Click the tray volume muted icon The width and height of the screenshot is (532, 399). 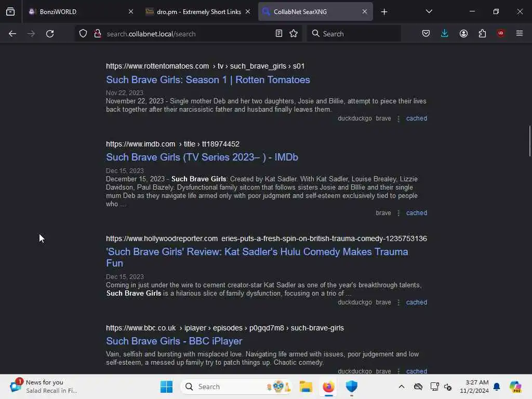(447, 387)
